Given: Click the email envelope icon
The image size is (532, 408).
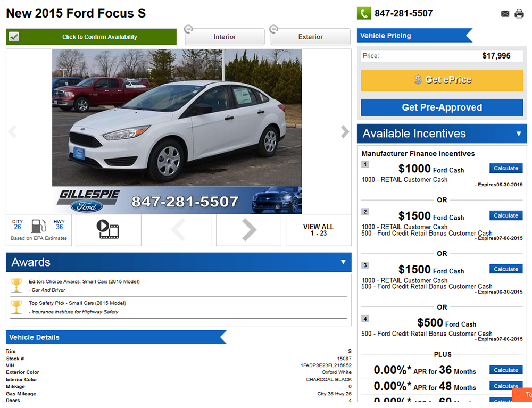Looking at the screenshot, I should (505, 14).
